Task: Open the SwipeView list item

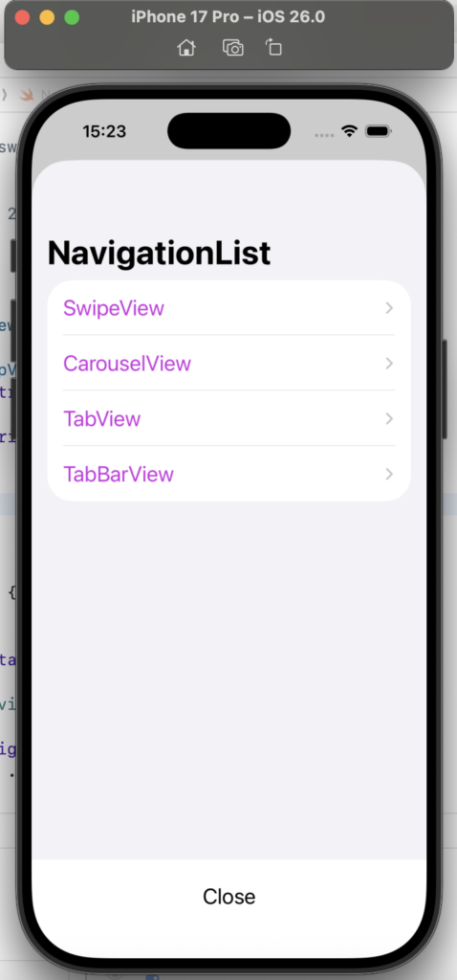Action: 228,308
